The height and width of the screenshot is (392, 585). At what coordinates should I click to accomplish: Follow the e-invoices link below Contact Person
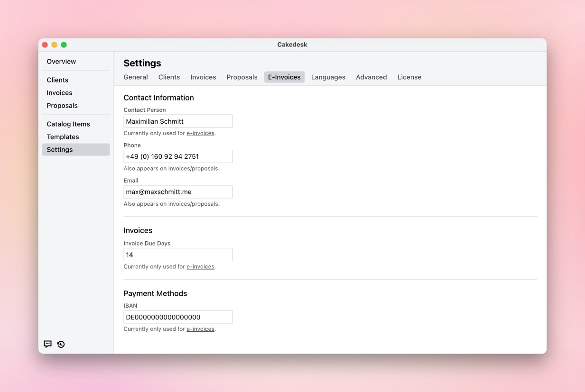200,134
